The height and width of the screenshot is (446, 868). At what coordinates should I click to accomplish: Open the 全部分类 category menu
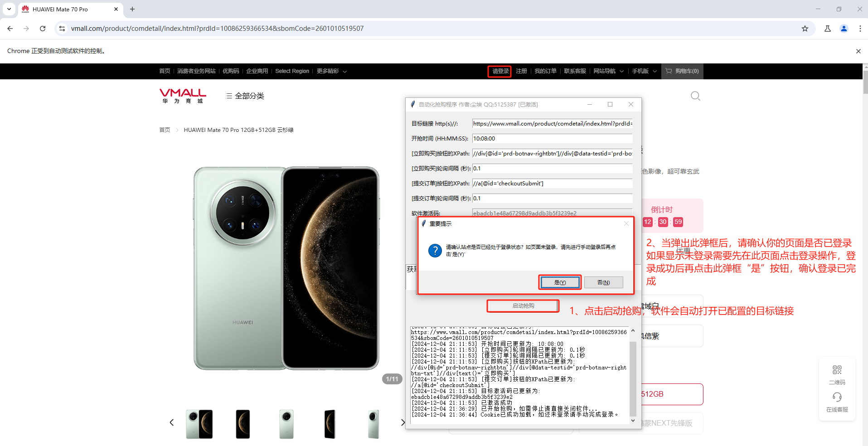245,96
